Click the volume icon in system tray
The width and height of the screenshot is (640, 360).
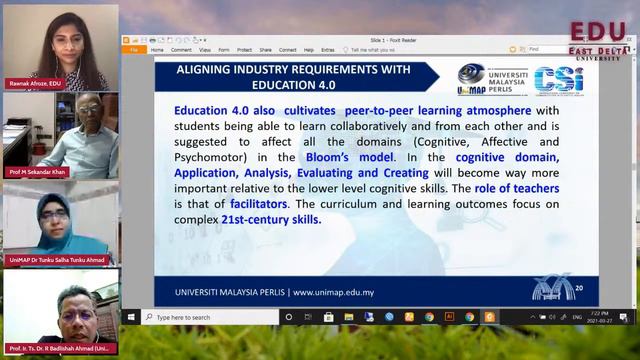553,317
